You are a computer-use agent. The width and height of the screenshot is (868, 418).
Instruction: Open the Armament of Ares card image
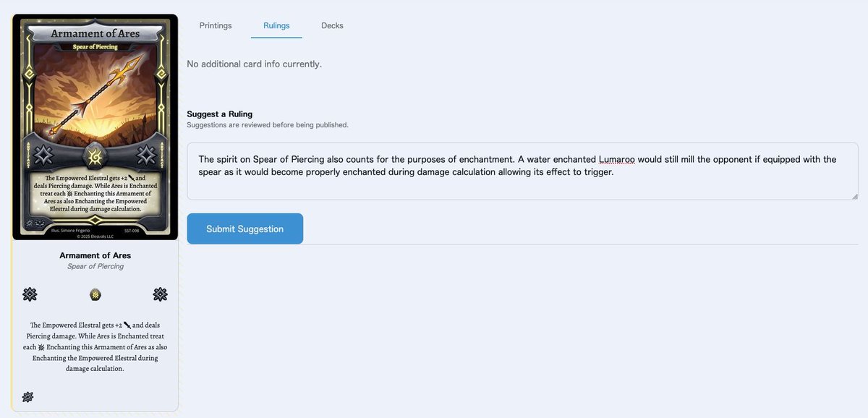click(95, 127)
